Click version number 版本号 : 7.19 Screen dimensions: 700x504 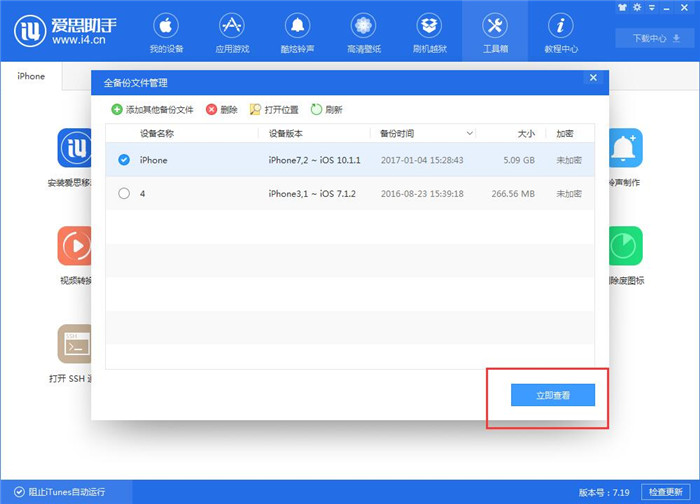coord(604,492)
